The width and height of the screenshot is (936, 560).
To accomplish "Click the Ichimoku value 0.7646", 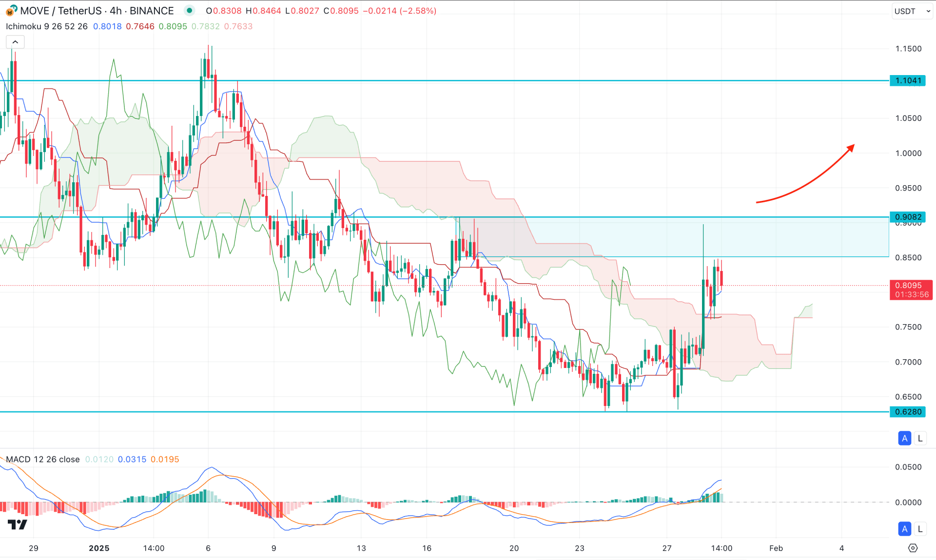I will 140,26.
